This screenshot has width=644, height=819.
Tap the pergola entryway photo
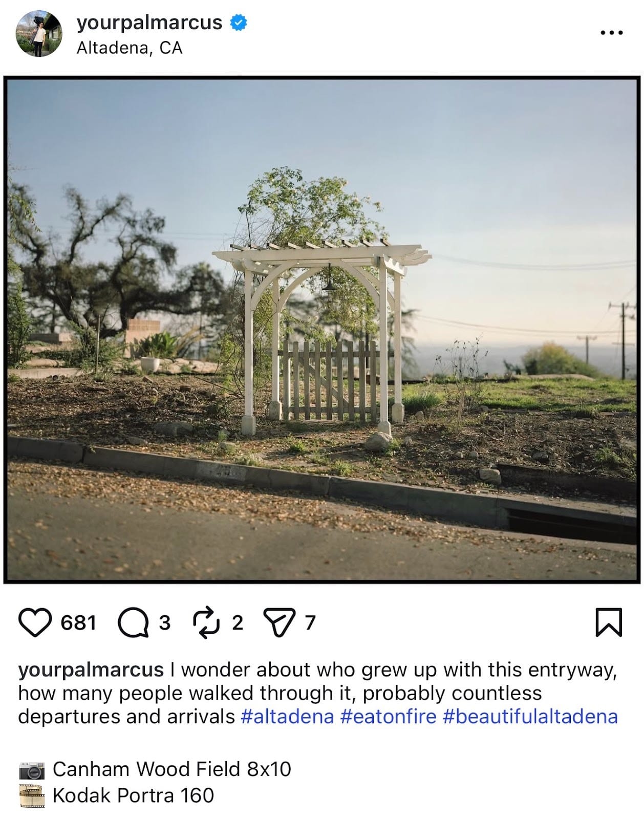point(322,330)
